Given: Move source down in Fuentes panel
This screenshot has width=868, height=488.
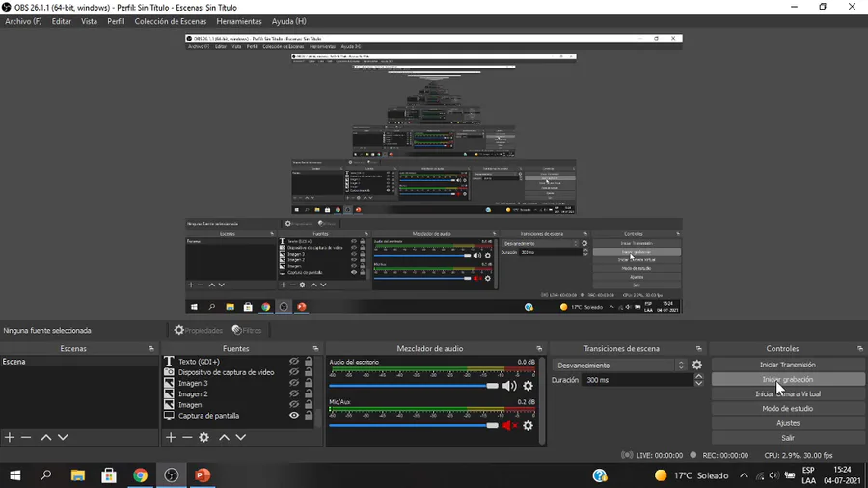Looking at the screenshot, I should 241,437.
